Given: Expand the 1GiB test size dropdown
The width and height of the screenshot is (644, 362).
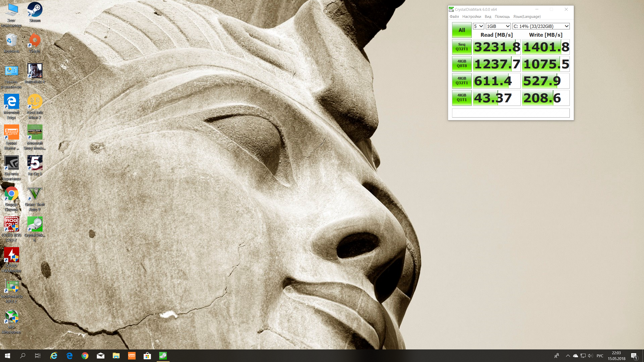Looking at the screenshot, I should pyautogui.click(x=498, y=26).
